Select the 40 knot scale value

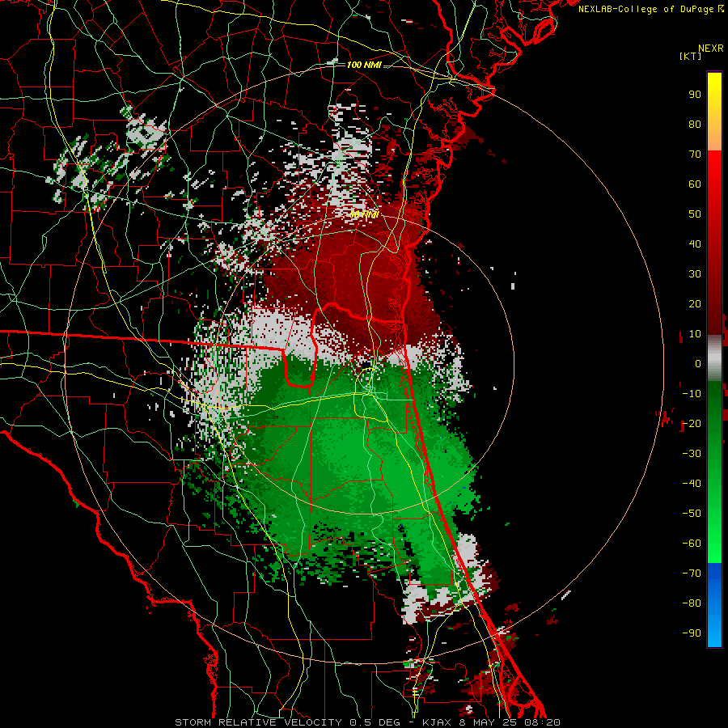(x=695, y=244)
